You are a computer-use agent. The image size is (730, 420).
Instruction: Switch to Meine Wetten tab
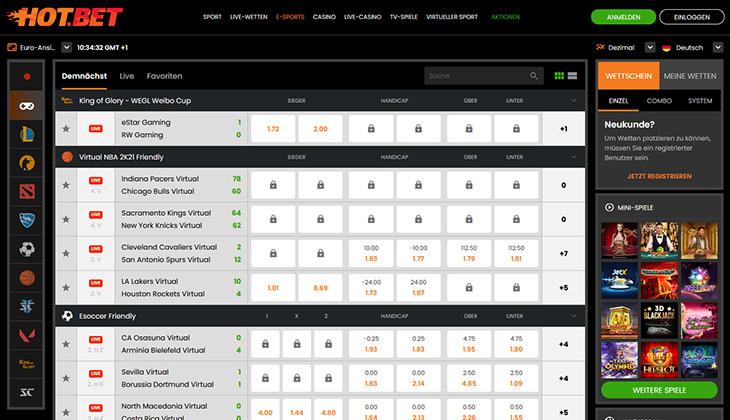(x=690, y=76)
